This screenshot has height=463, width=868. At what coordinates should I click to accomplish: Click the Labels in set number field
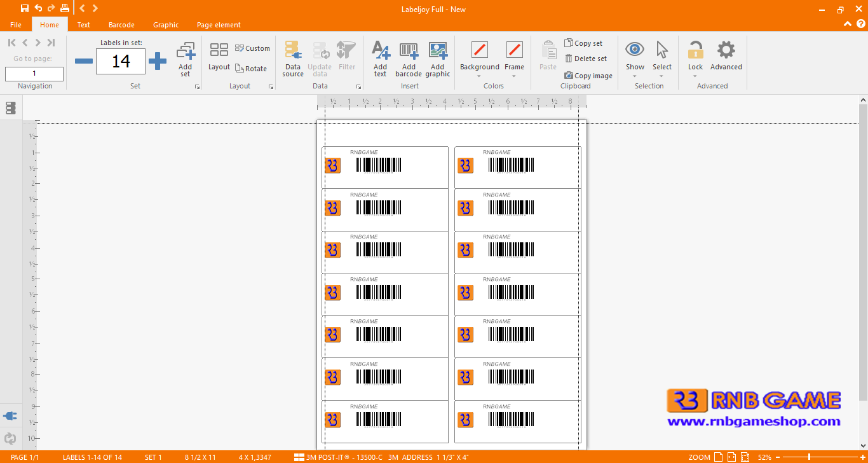[x=121, y=61]
